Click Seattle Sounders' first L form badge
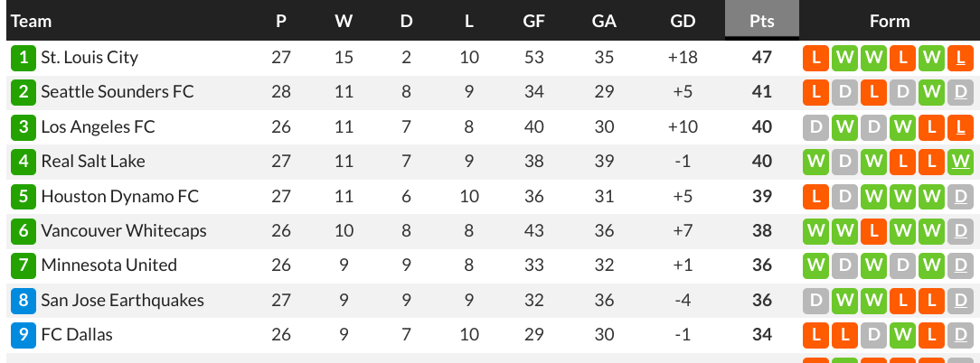Viewport: 980px width, 363px height. 815,92
